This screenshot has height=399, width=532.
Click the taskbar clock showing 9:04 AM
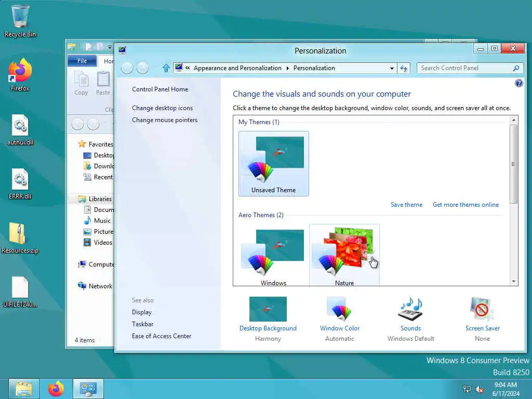506,389
